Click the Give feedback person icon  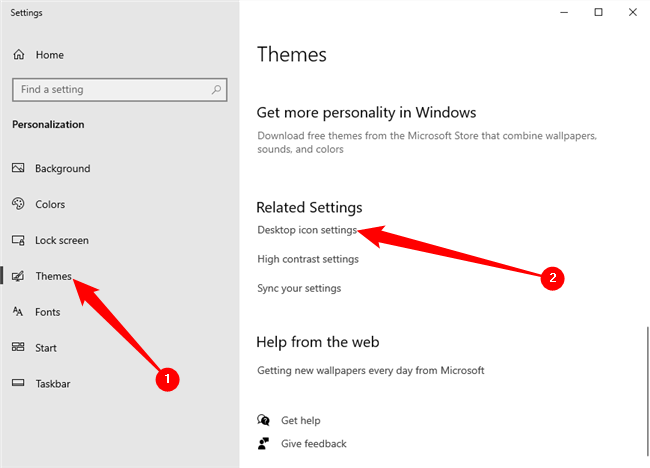click(x=264, y=443)
